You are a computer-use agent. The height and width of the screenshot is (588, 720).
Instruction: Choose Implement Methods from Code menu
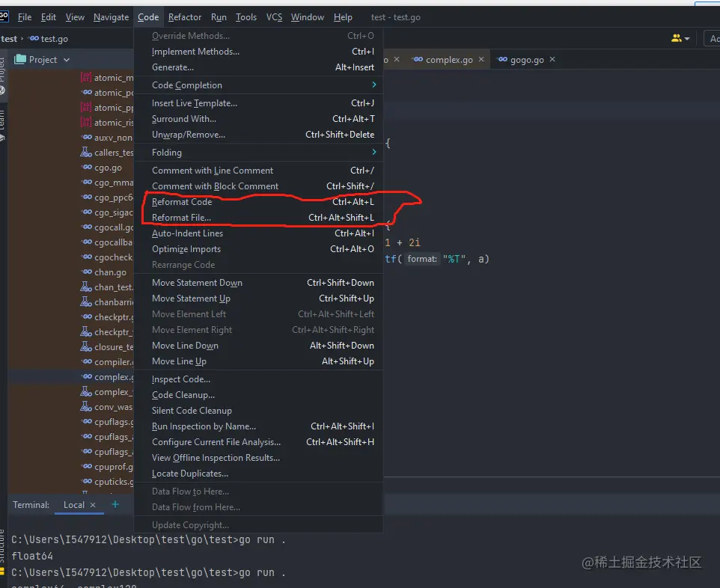pos(259,52)
